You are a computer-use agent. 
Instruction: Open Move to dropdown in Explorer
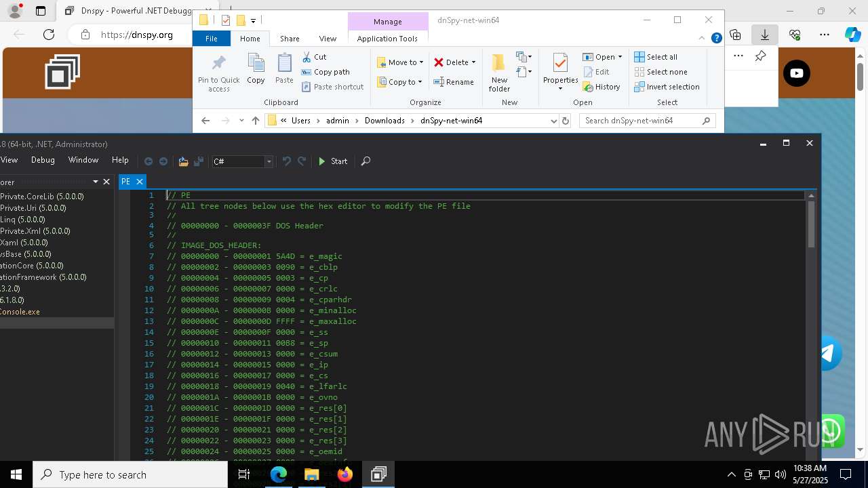coord(400,62)
